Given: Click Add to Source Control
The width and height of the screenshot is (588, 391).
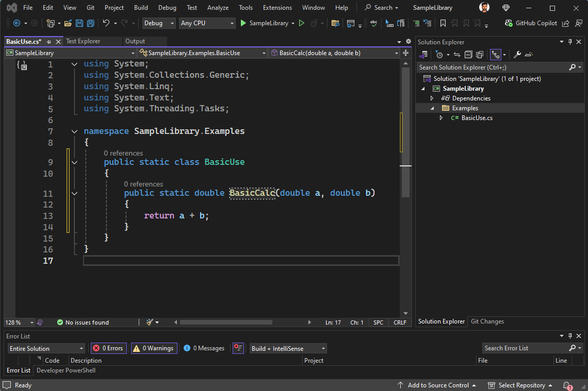Looking at the screenshot, I should coord(437,385).
